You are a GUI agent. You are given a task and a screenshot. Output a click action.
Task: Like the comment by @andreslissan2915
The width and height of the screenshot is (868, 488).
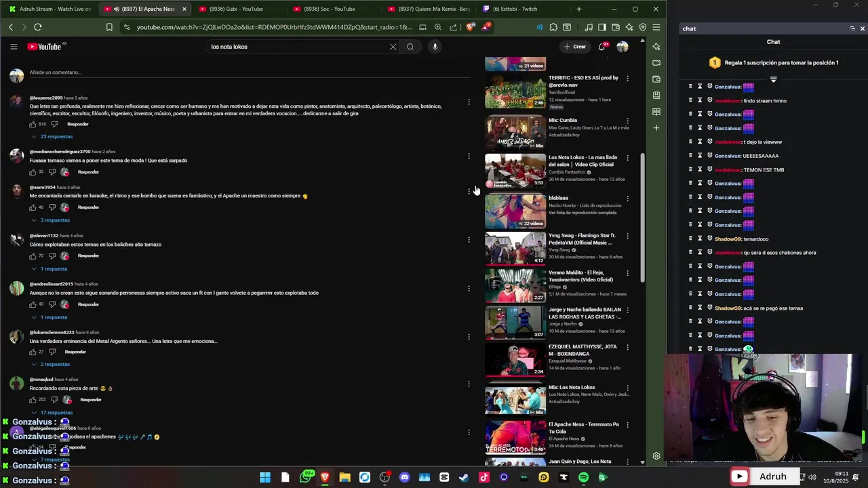tap(33, 304)
